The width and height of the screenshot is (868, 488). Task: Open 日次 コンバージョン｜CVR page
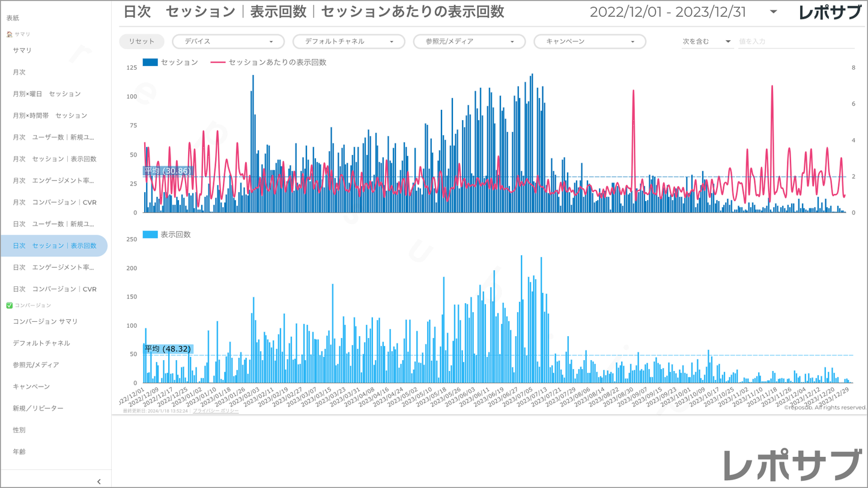(x=55, y=289)
